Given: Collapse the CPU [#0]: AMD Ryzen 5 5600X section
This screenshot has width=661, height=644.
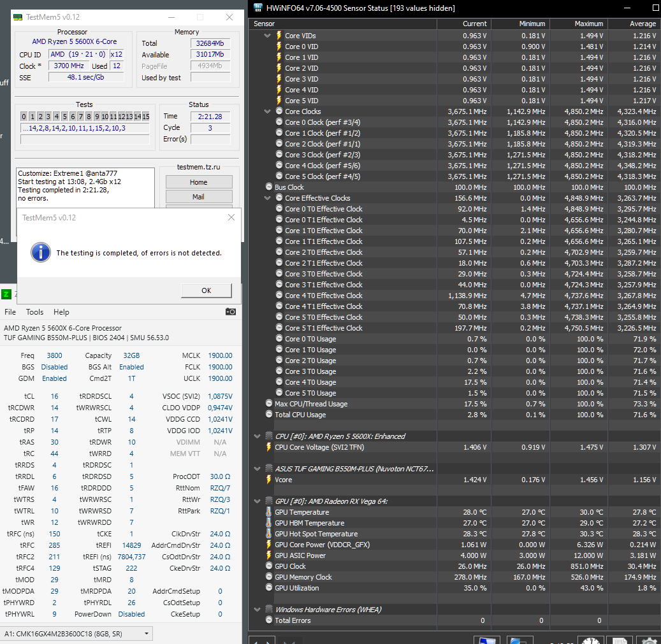Looking at the screenshot, I should [x=257, y=436].
